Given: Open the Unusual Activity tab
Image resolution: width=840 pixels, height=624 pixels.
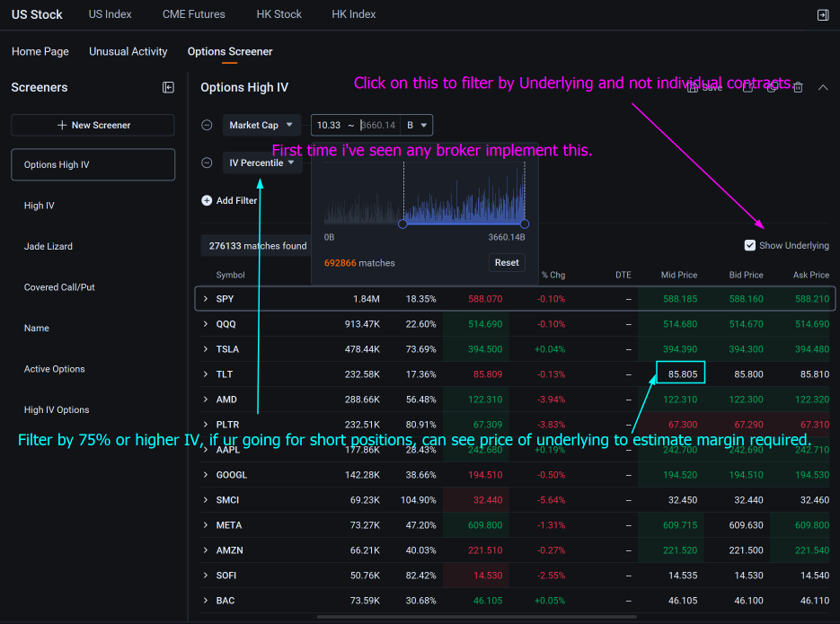Looking at the screenshot, I should click(x=128, y=51).
